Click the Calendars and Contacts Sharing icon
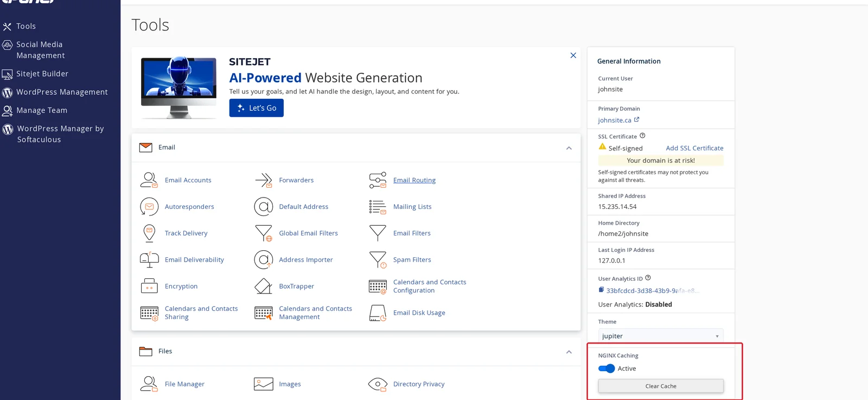The height and width of the screenshot is (400, 868). (149, 313)
